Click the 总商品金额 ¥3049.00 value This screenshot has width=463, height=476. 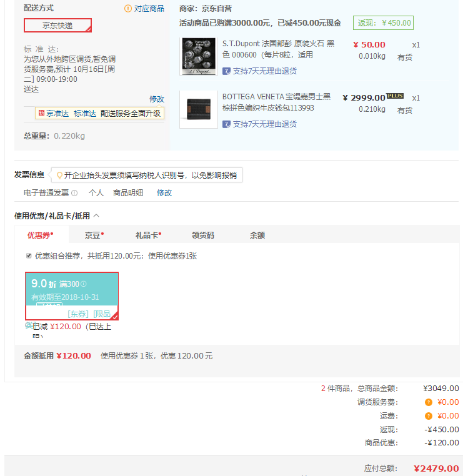(441, 389)
